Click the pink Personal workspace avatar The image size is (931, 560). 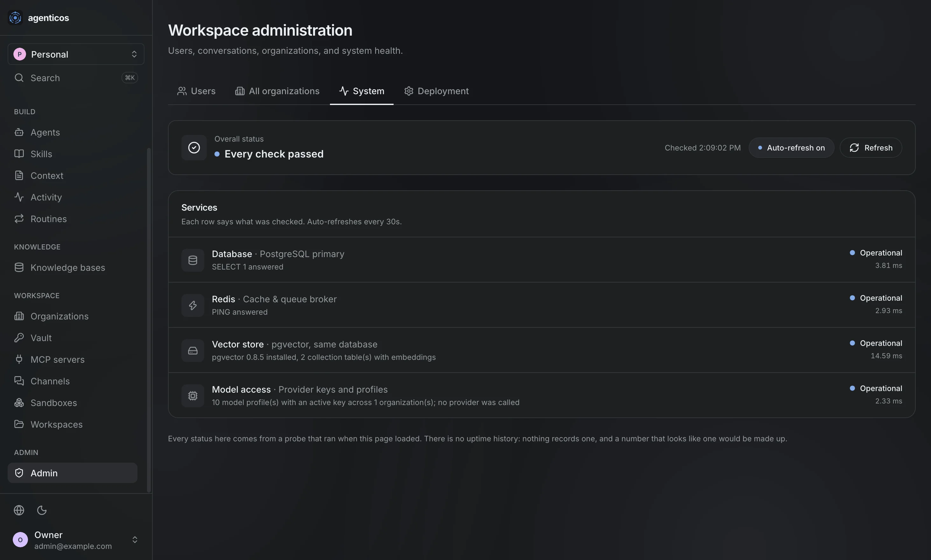[x=20, y=54]
